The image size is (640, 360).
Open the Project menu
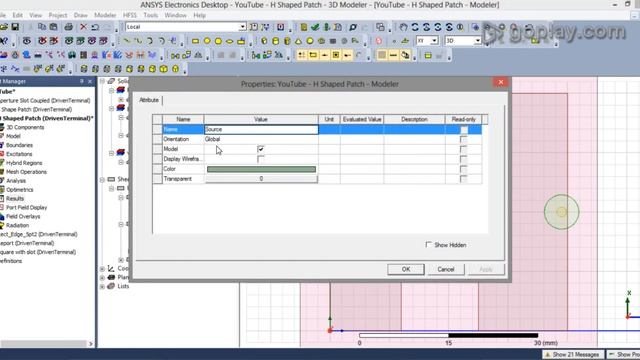[58, 15]
